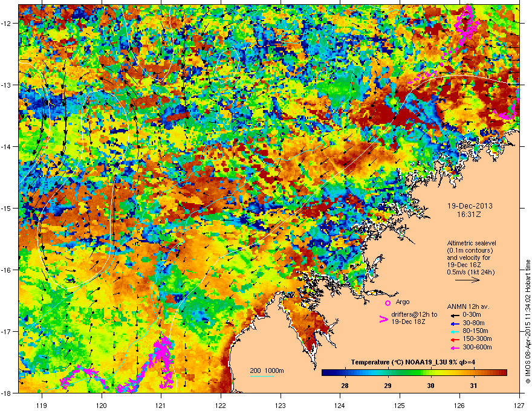Click the '19-Dec 16Z' velocity date text

464,265
